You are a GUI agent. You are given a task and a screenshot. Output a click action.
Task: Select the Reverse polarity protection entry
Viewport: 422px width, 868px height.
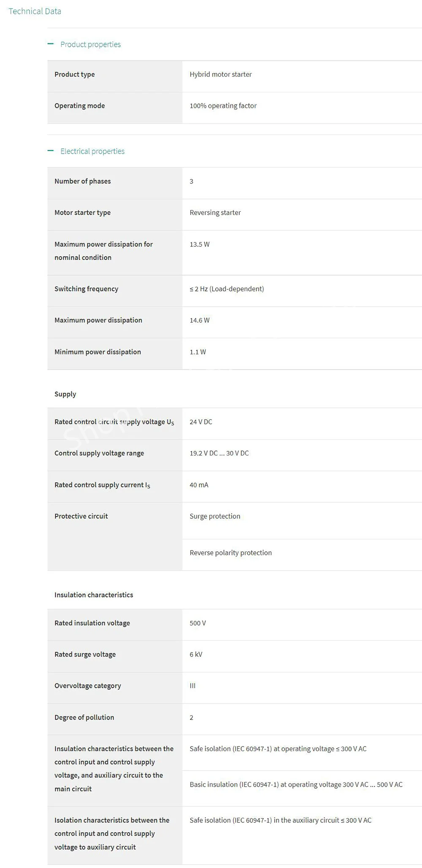(230, 553)
